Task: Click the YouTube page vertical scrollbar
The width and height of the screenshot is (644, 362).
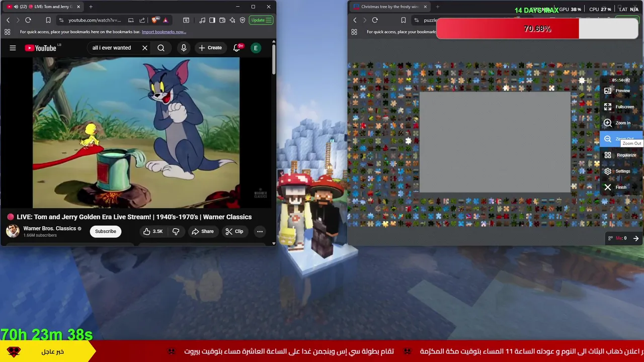Action: [x=274, y=60]
